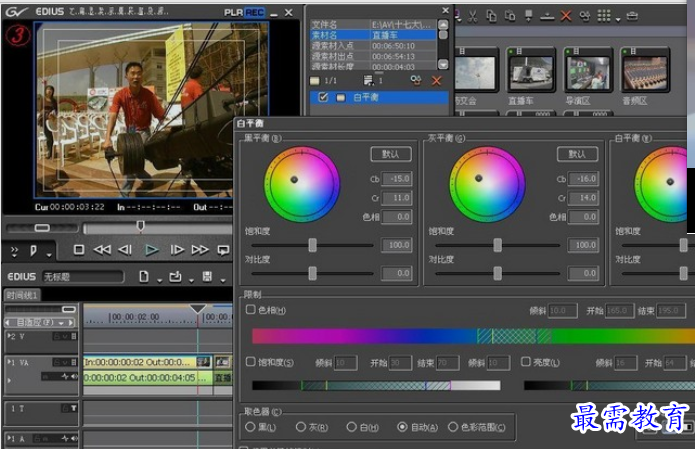Click the Rewind transport button
Viewport: 695px width, 449px height.
click(102, 249)
